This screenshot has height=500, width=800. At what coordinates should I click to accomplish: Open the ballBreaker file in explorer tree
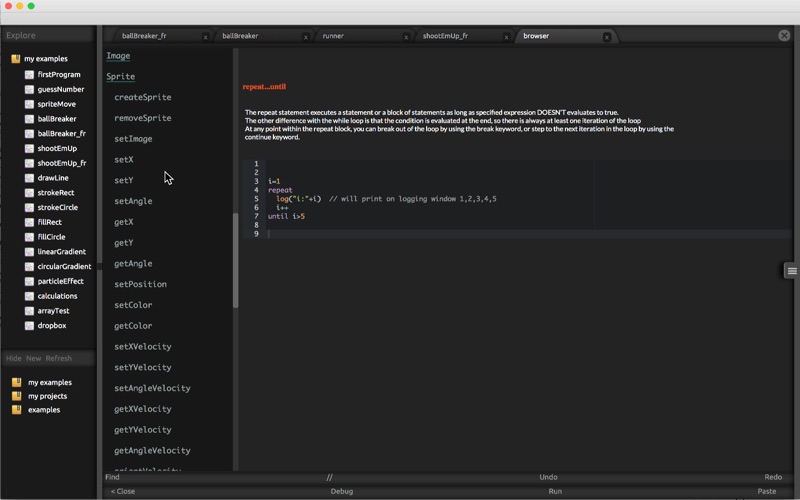coord(57,119)
